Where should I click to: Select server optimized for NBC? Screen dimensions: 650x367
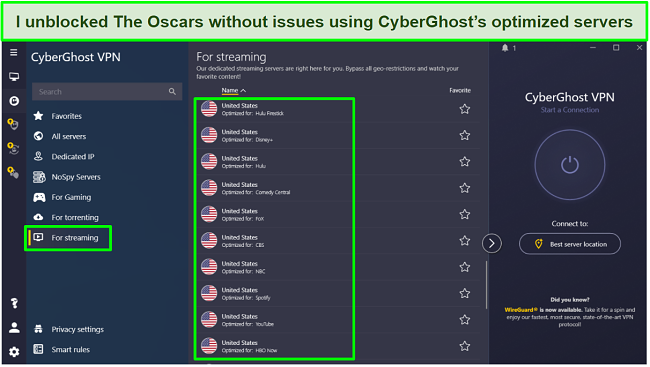(338, 267)
